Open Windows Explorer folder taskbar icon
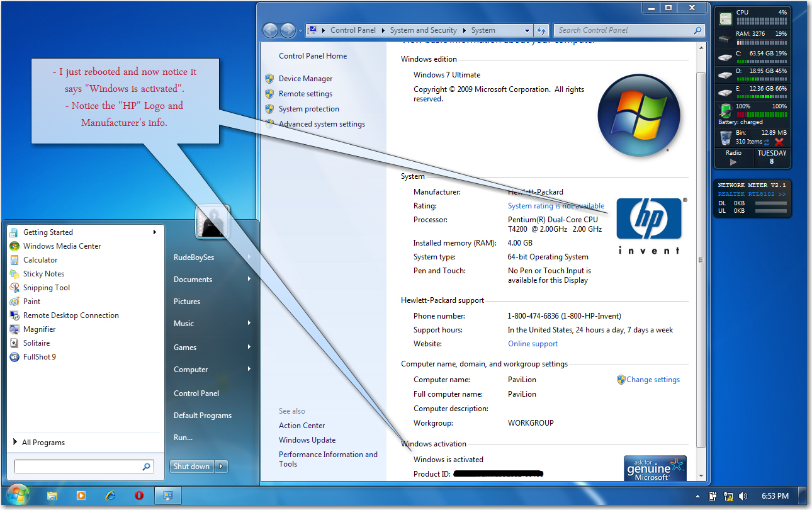 pyautogui.click(x=53, y=496)
